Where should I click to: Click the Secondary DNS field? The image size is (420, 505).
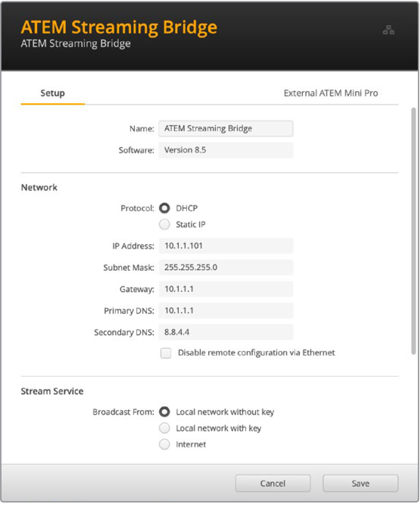click(225, 332)
